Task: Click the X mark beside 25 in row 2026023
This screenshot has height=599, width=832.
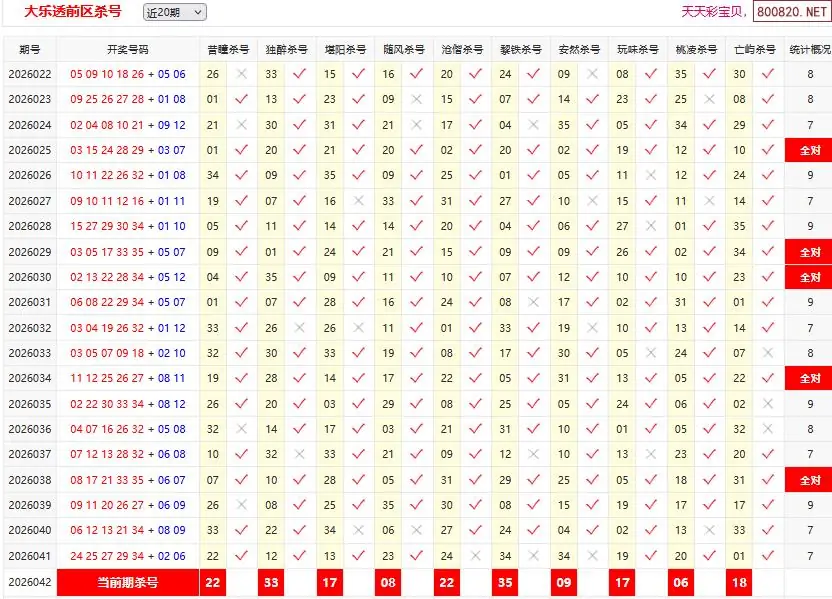Action: coord(709,99)
